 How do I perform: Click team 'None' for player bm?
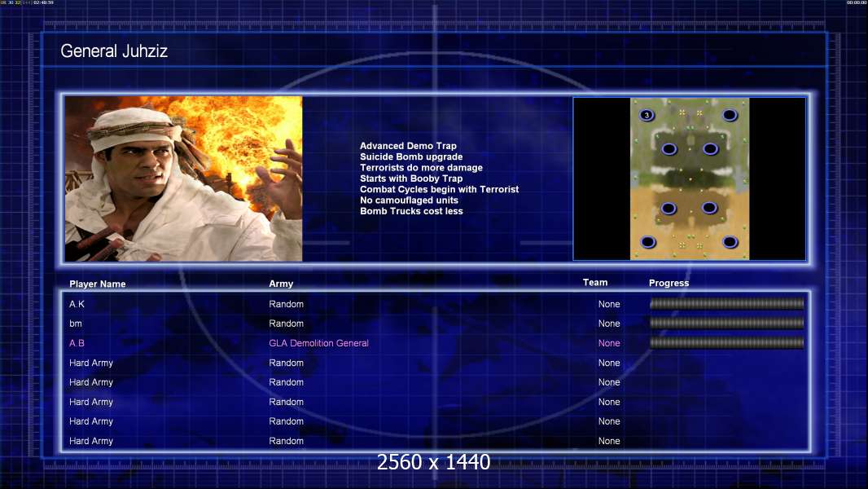609,324
